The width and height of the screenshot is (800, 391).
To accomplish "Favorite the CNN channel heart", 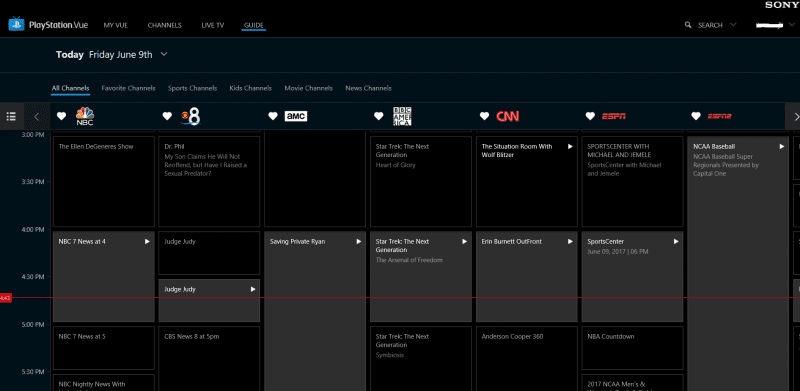I will (484, 116).
